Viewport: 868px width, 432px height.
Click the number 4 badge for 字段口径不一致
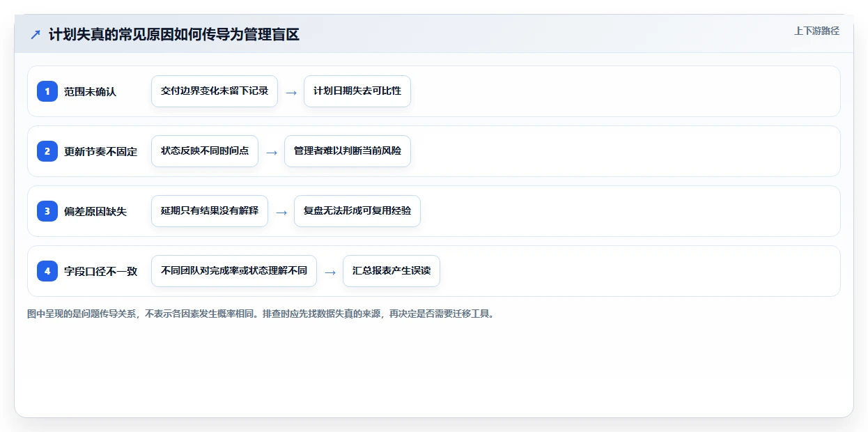pos(47,271)
